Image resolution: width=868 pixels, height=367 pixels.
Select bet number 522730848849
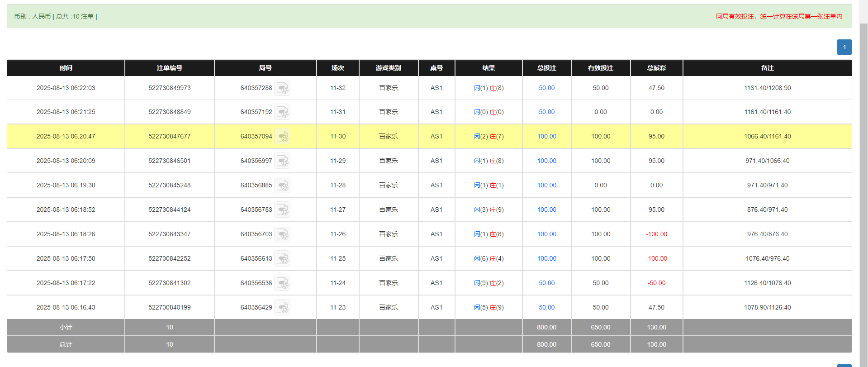point(170,112)
